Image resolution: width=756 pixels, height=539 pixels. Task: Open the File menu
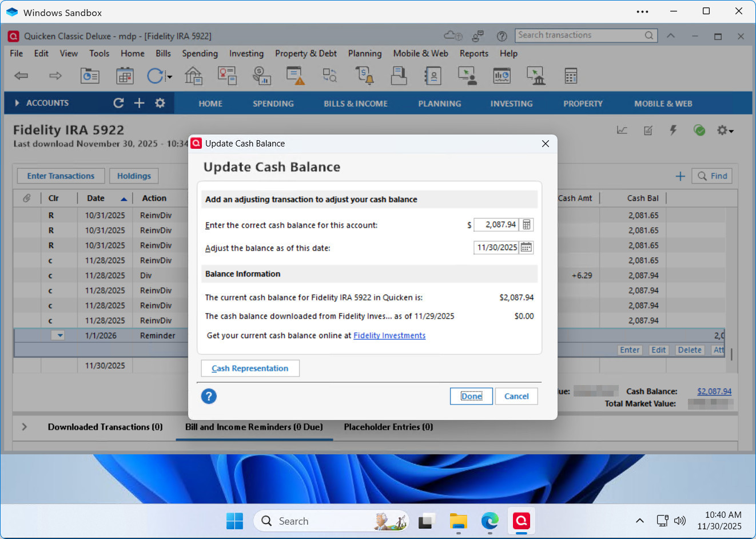click(x=17, y=53)
